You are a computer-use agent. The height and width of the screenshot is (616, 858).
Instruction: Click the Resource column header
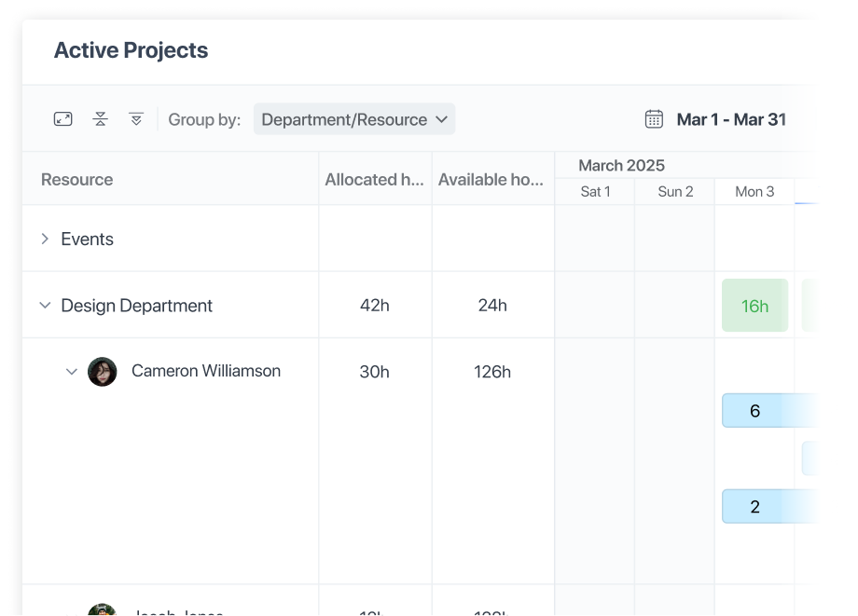pos(77,180)
